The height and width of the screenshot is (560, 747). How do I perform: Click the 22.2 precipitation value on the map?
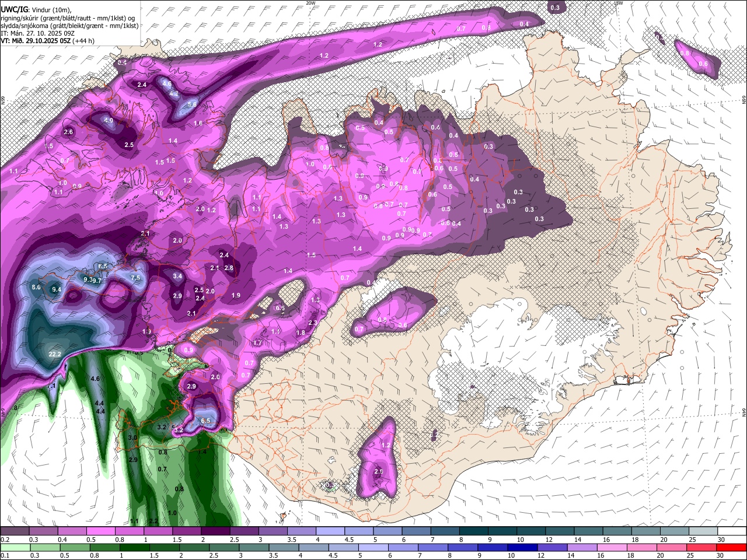pyautogui.click(x=55, y=354)
